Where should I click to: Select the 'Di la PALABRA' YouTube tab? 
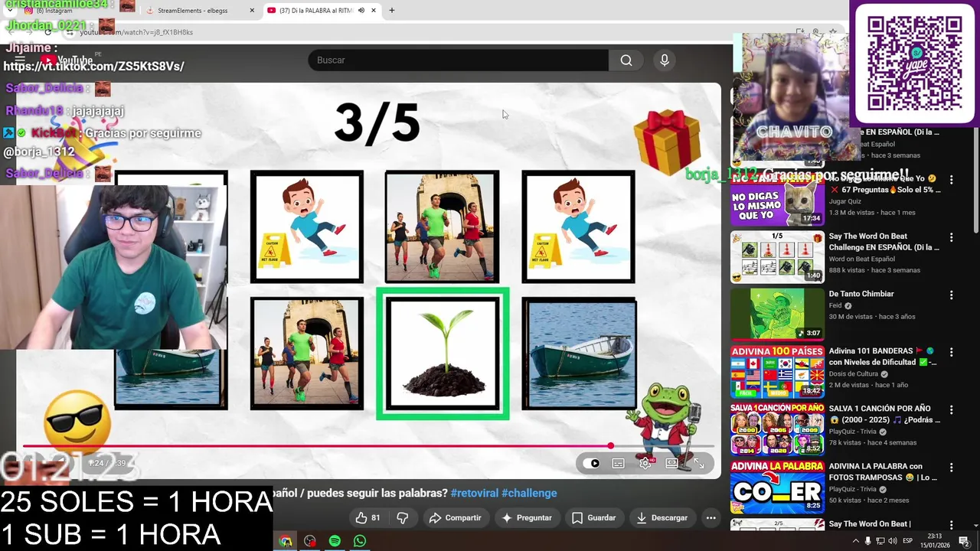tap(315, 11)
